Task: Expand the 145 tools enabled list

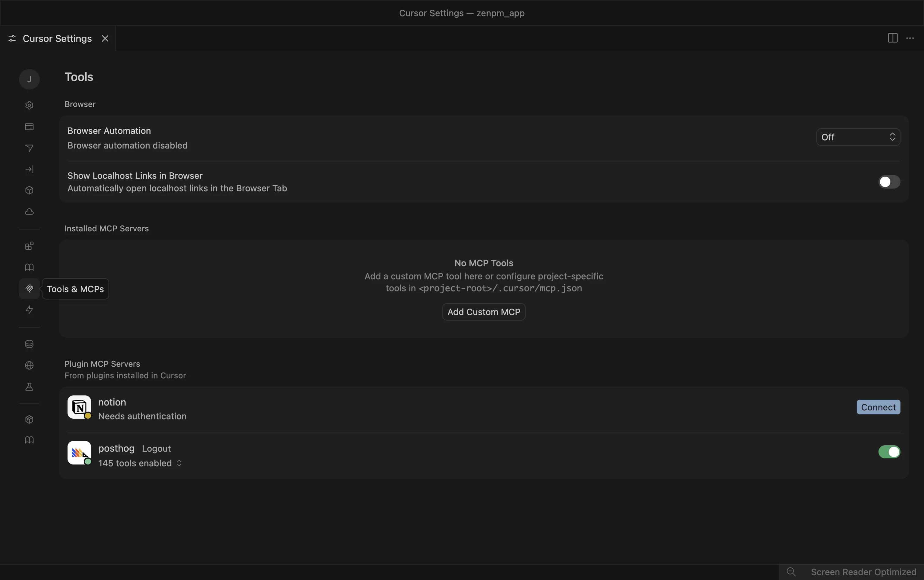Action: pyautogui.click(x=140, y=463)
